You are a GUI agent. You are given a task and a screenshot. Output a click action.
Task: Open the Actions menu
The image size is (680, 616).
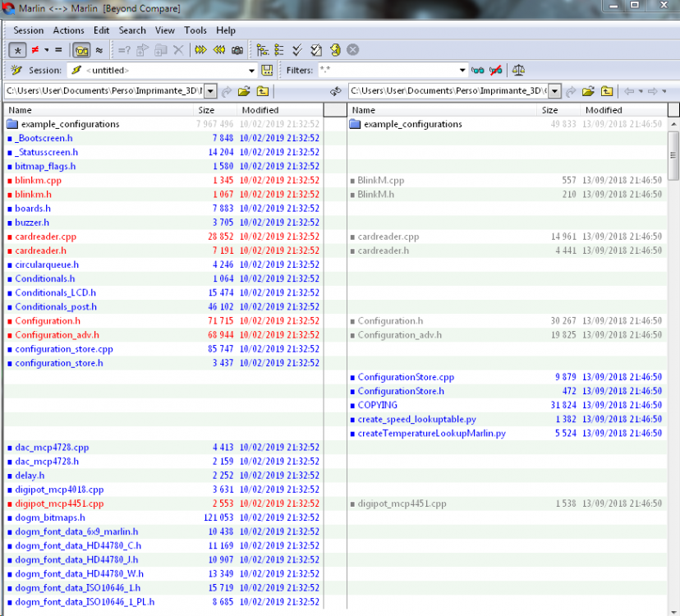pyautogui.click(x=68, y=30)
